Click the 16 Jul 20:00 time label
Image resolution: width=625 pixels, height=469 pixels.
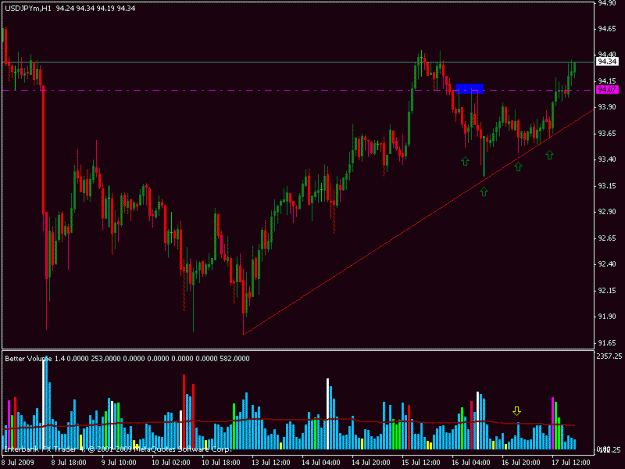click(521, 463)
